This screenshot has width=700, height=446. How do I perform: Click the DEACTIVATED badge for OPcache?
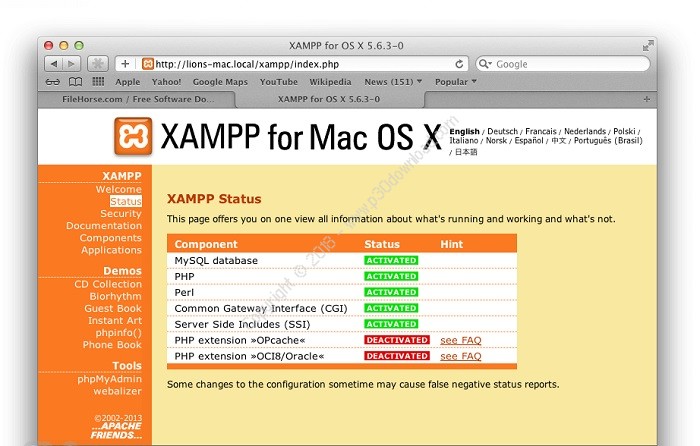tap(397, 340)
